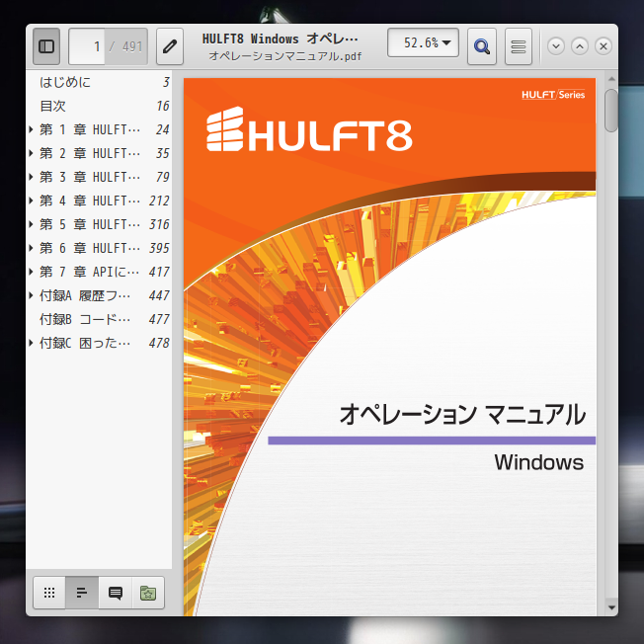Click page number 478 in outline

(x=159, y=343)
